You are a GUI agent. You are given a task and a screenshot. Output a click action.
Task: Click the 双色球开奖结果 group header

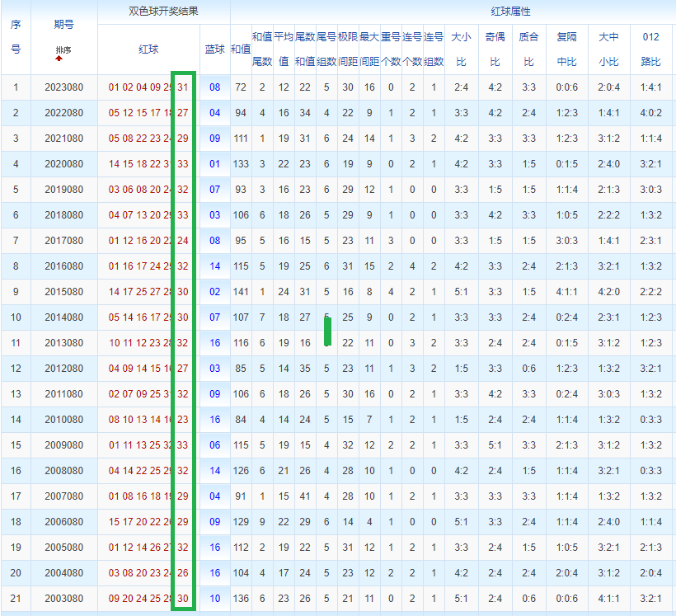(163, 12)
